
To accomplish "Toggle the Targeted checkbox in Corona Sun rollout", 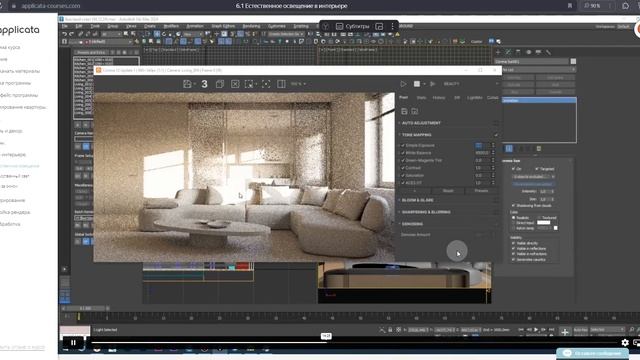I will (x=537, y=169).
